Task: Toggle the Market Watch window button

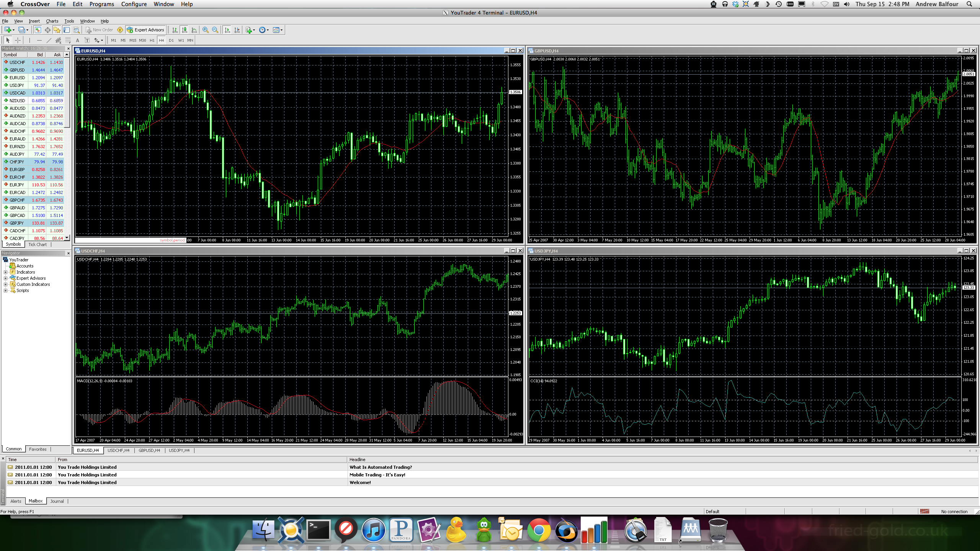Action: point(38,30)
